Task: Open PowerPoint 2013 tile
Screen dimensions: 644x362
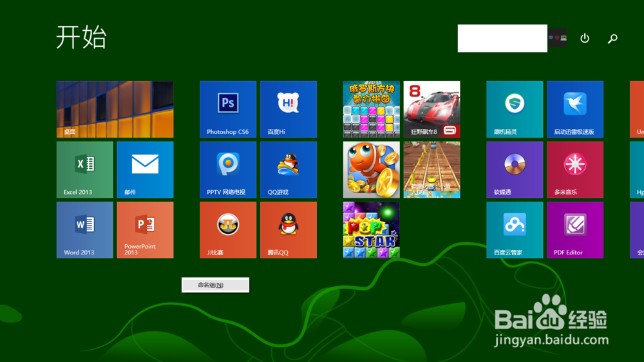Action: click(145, 230)
